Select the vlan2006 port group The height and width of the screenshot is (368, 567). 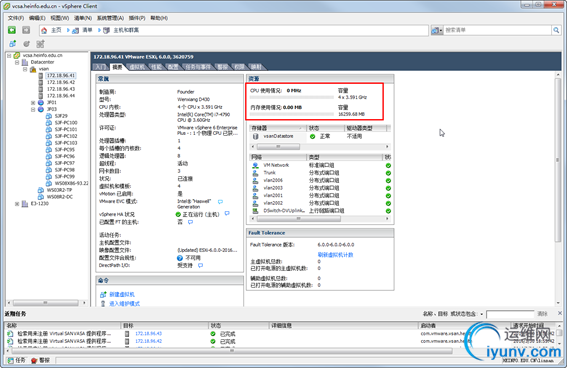(x=320, y=181)
